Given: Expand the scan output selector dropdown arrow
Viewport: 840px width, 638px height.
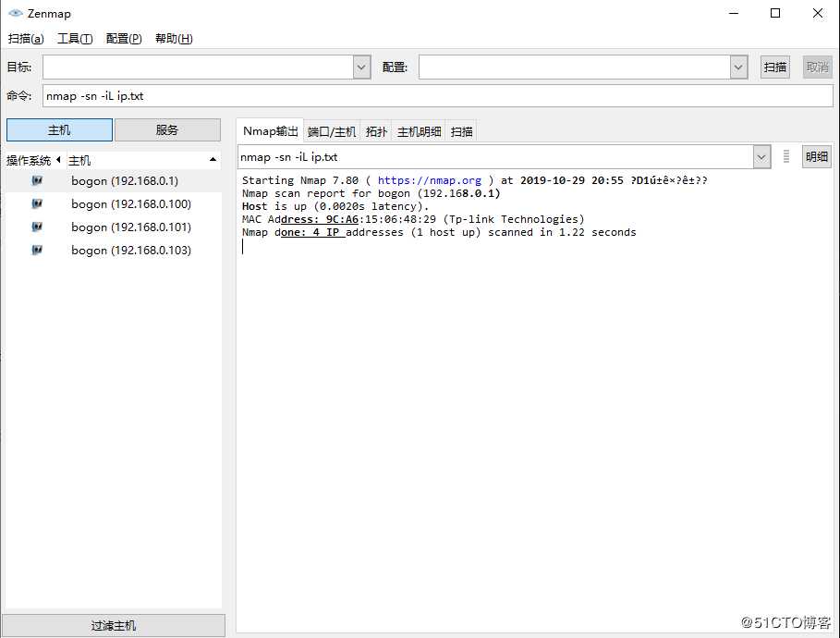Looking at the screenshot, I should 761,156.
